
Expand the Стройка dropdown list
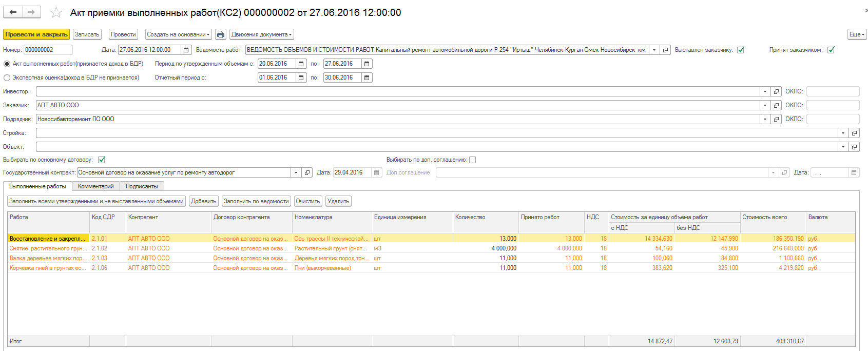[843, 133]
